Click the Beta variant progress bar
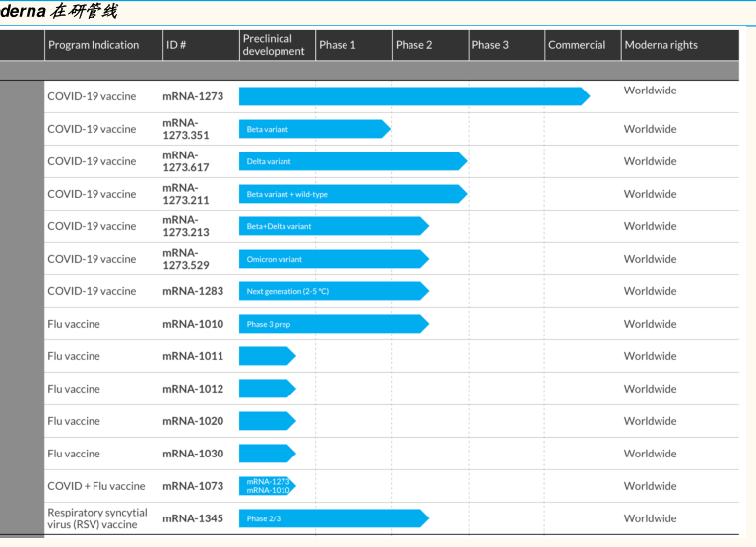This screenshot has width=756, height=547. (312, 129)
